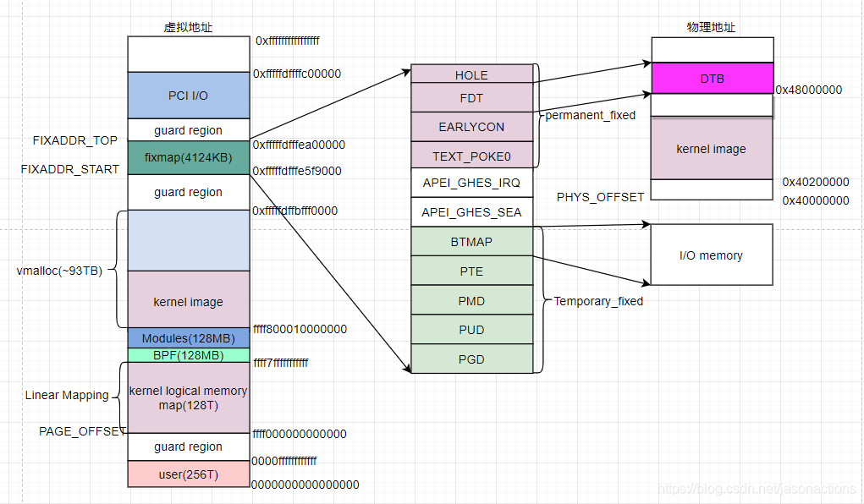Select address 0xfffffdfffea00000
Screen dimensions: 864x504
click(x=300, y=145)
